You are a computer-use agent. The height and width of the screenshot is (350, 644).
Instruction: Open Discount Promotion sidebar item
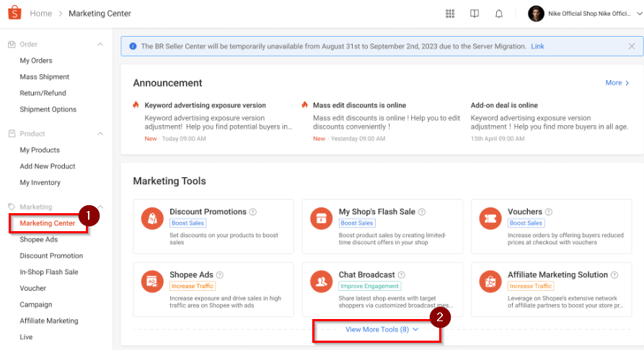51,256
